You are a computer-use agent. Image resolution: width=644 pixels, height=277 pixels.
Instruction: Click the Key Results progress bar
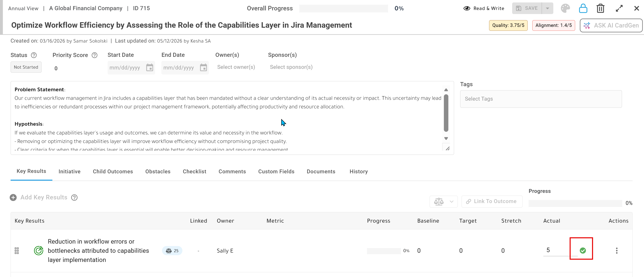tap(575, 203)
